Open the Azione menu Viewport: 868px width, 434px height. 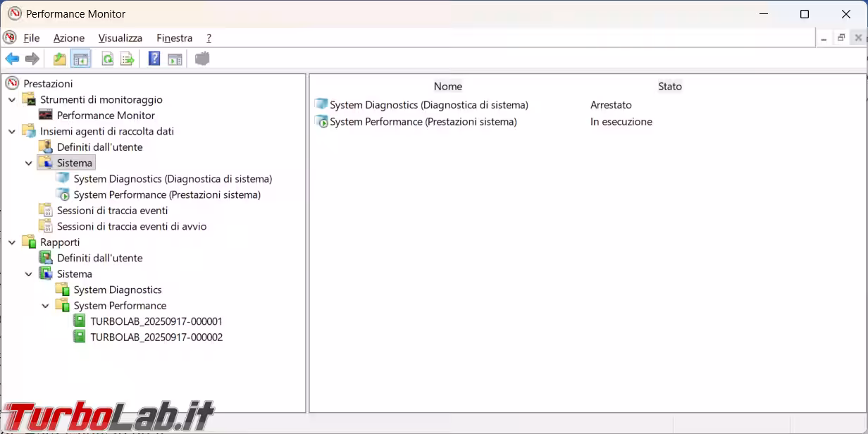coord(68,38)
